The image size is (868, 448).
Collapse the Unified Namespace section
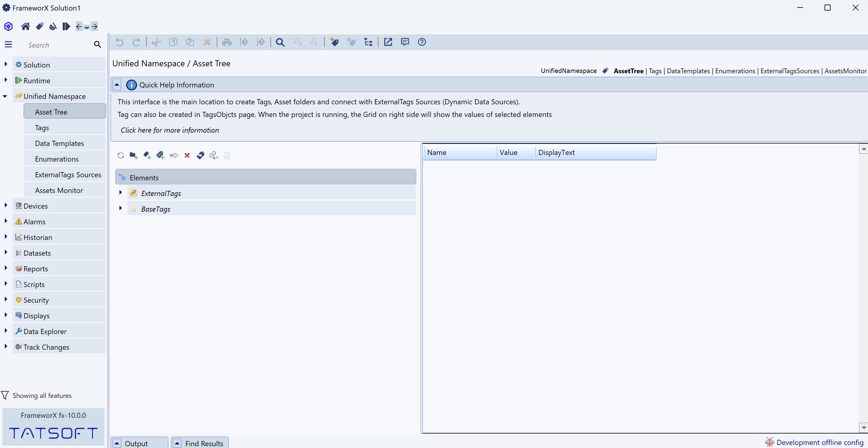[5, 96]
